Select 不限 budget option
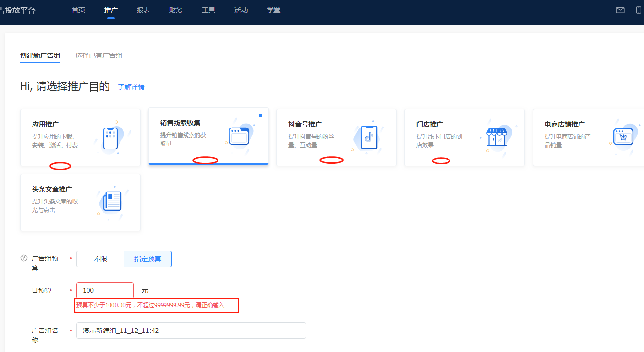Image resolution: width=644 pixels, height=352 pixels. pos(100,259)
